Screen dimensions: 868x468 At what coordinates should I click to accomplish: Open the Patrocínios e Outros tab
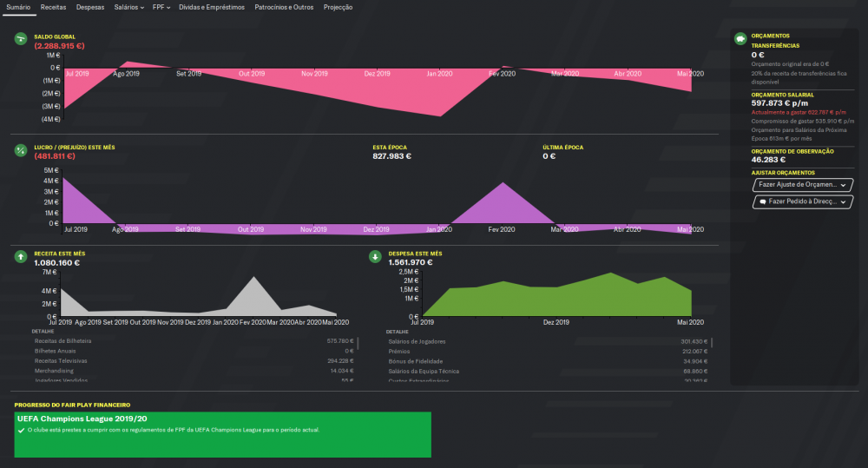click(x=284, y=7)
